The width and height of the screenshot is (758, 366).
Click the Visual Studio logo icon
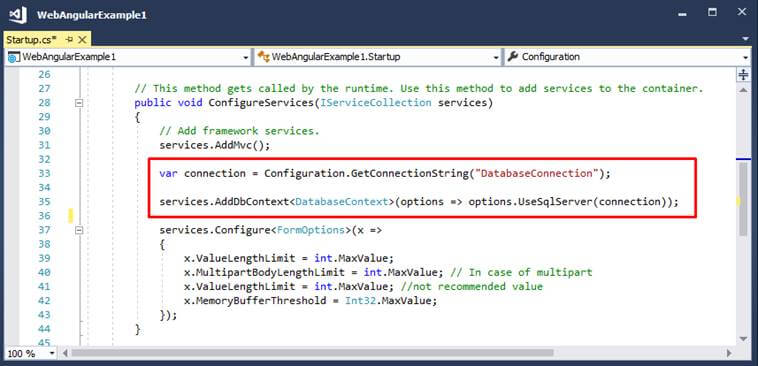point(18,15)
